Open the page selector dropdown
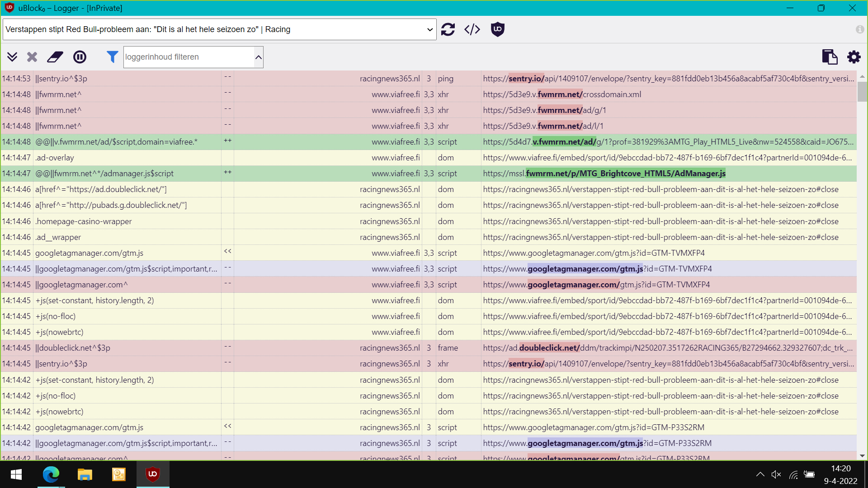The width and height of the screenshot is (868, 488). pyautogui.click(x=429, y=29)
